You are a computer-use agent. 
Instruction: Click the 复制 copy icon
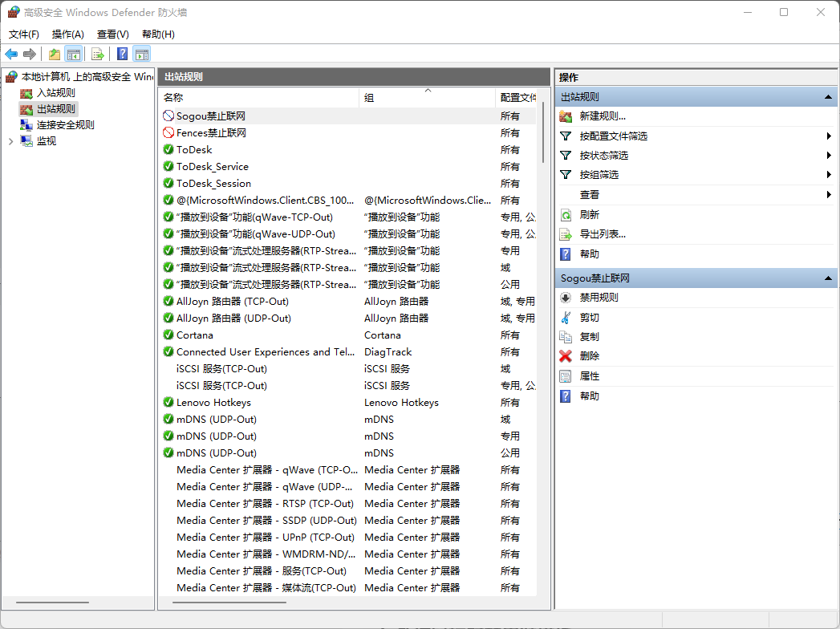coord(566,337)
